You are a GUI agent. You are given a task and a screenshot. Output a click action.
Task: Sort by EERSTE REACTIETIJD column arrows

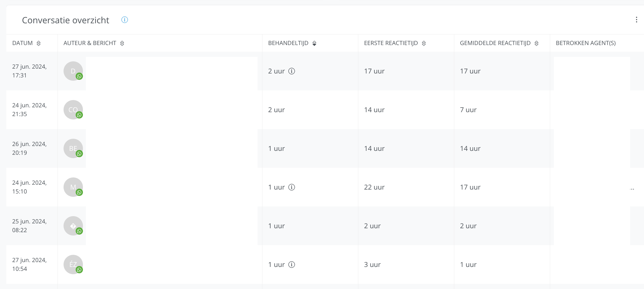[424, 43]
